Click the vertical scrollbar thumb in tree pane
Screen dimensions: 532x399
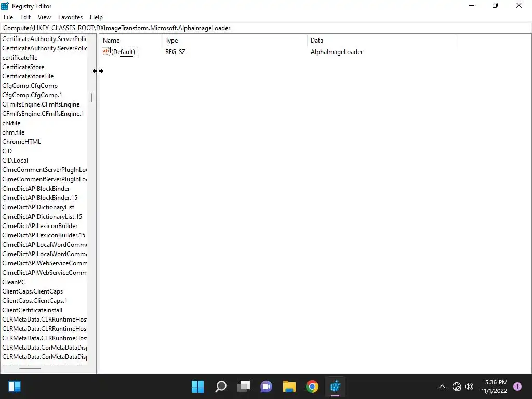click(91, 98)
